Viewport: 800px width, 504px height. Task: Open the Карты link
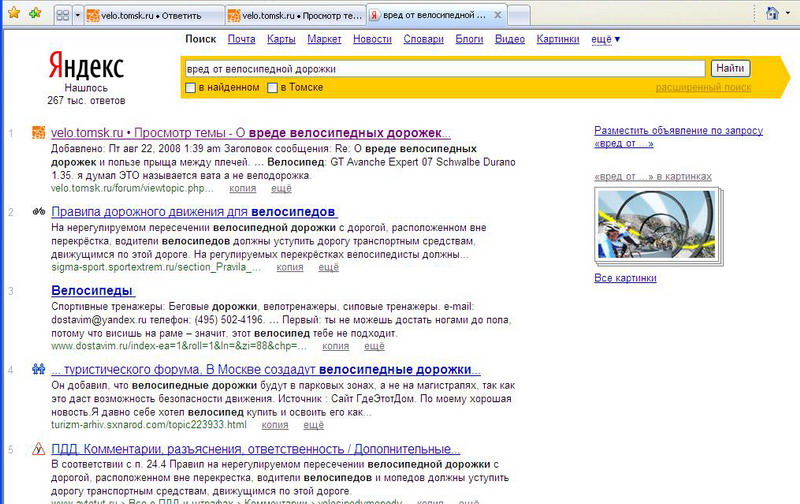tap(281, 39)
